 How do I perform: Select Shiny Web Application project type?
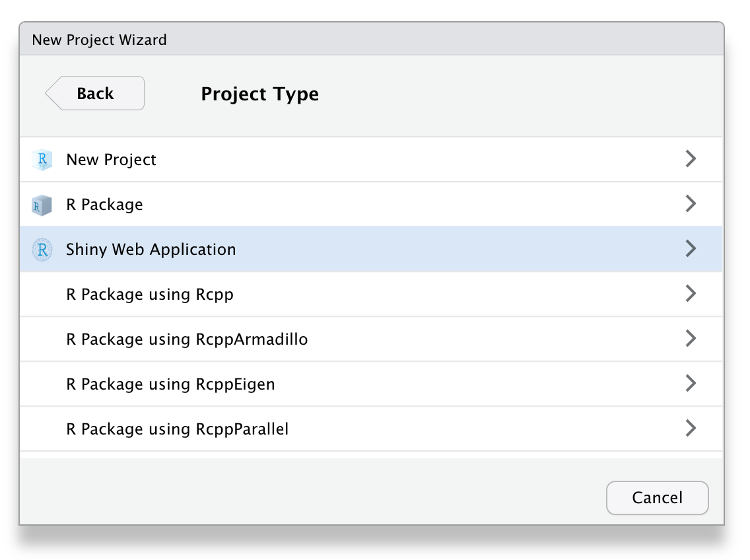click(x=151, y=250)
